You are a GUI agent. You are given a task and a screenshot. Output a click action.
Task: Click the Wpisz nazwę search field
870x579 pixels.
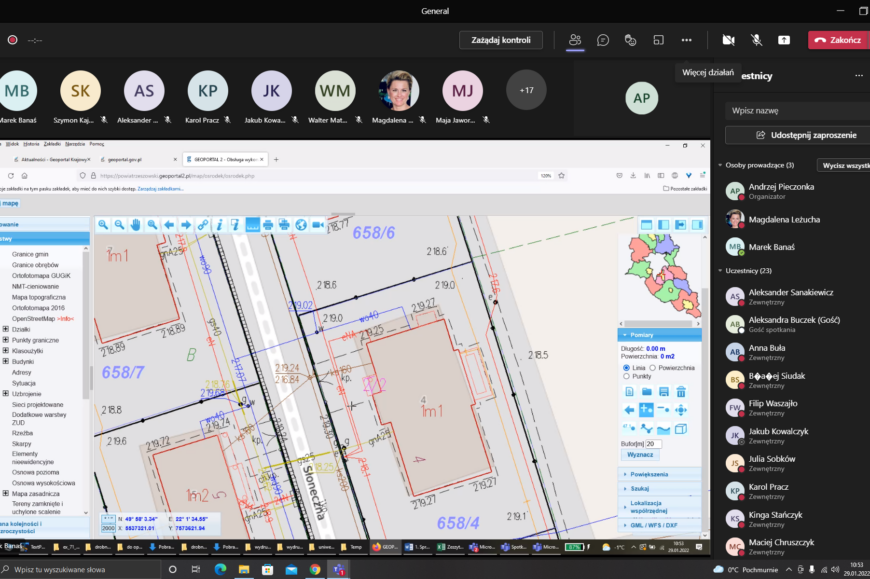click(797, 110)
